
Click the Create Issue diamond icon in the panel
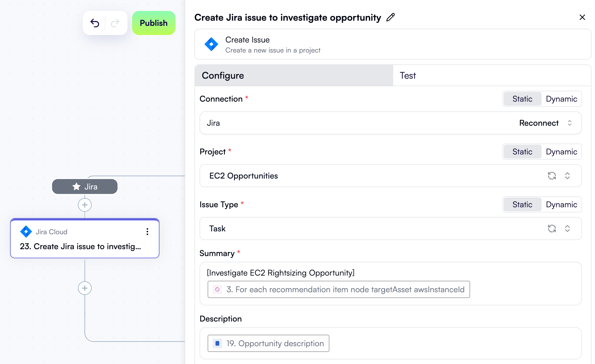(211, 44)
